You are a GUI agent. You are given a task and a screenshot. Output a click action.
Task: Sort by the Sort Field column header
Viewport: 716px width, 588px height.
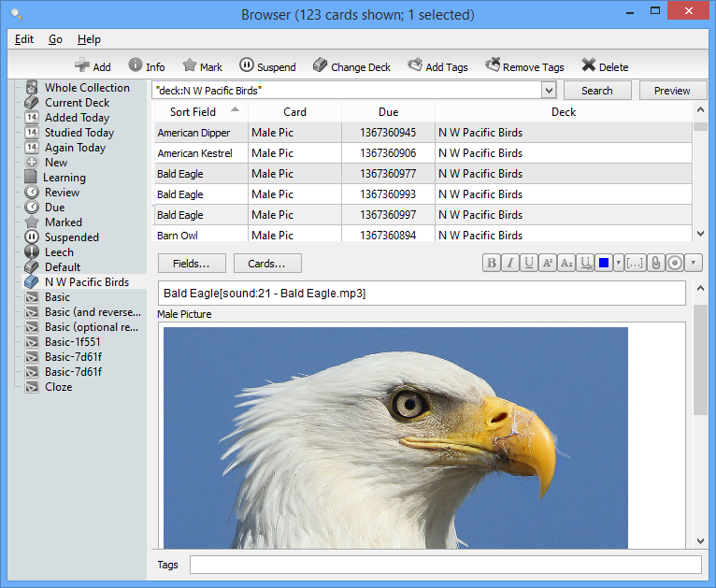click(x=201, y=112)
